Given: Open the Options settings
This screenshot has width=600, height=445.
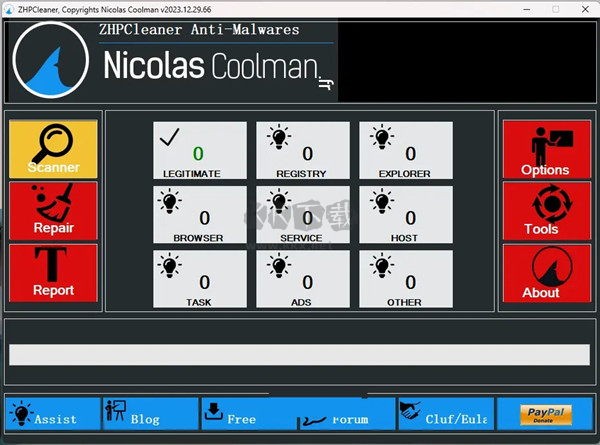Looking at the screenshot, I should (545, 149).
